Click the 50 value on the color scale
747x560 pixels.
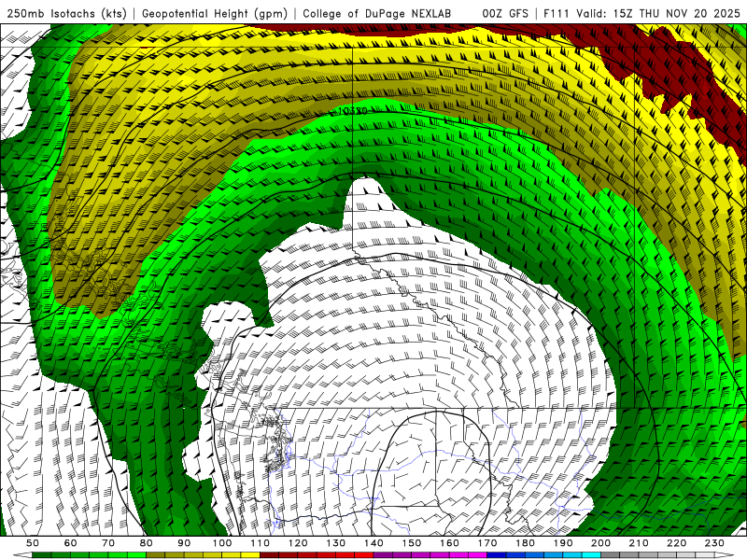(33, 543)
